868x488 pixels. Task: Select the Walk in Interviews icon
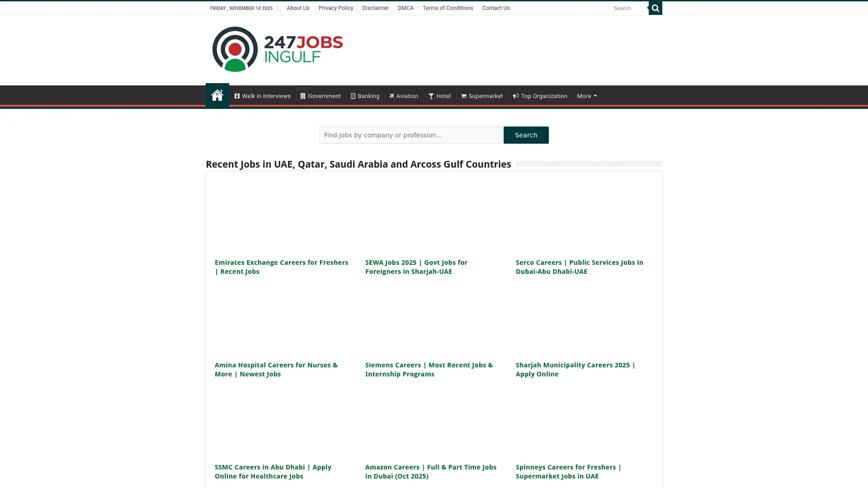pos(238,96)
